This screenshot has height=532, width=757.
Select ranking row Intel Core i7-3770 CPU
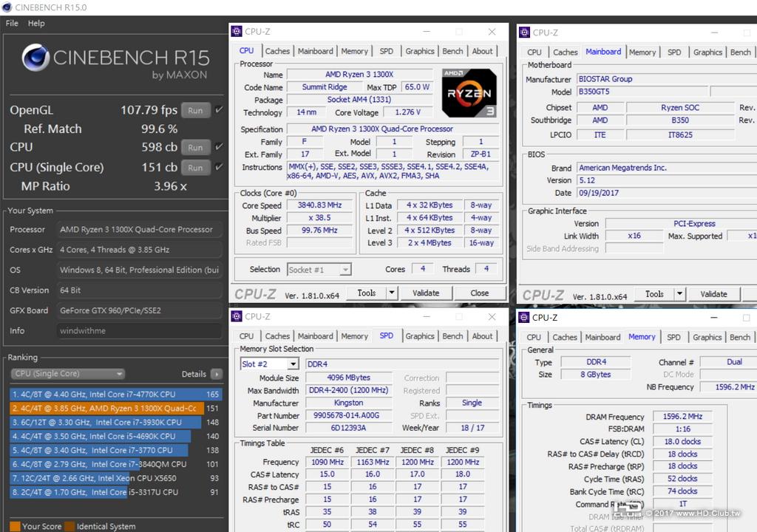click(x=115, y=450)
